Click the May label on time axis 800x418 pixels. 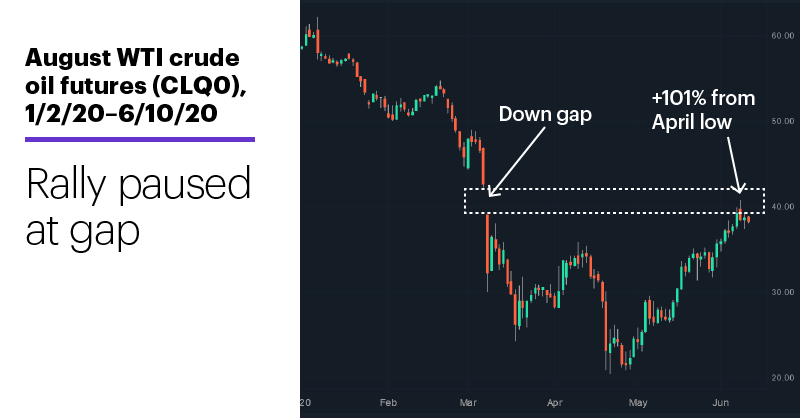(638, 403)
